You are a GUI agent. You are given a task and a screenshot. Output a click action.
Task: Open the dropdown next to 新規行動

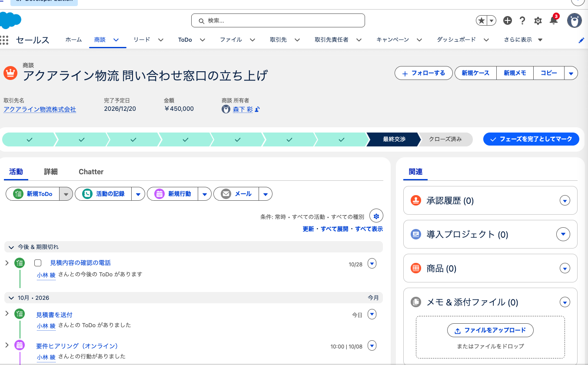click(x=204, y=194)
